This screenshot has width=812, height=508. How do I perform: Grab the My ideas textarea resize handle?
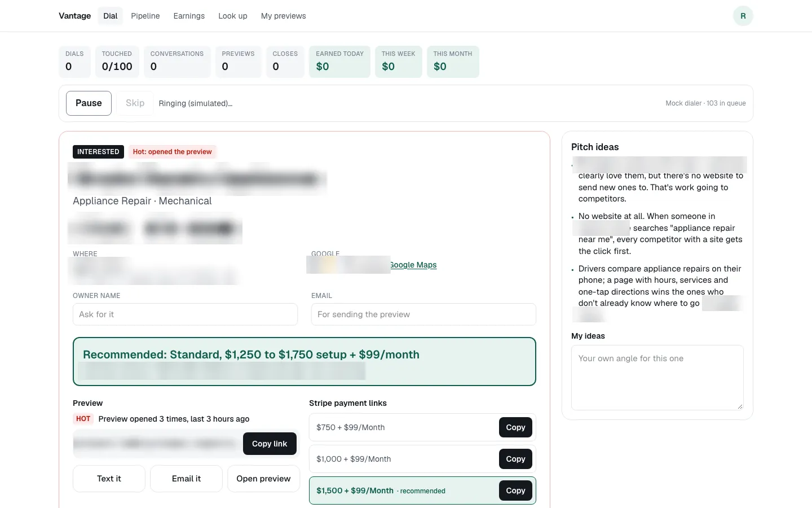tap(740, 406)
